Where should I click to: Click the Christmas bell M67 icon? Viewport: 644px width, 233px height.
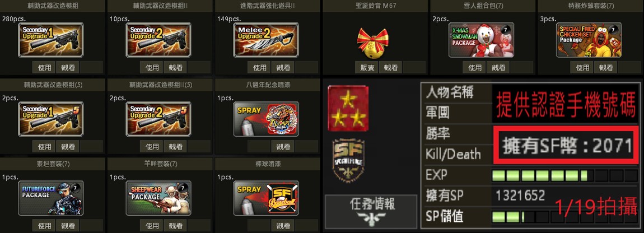click(x=372, y=43)
